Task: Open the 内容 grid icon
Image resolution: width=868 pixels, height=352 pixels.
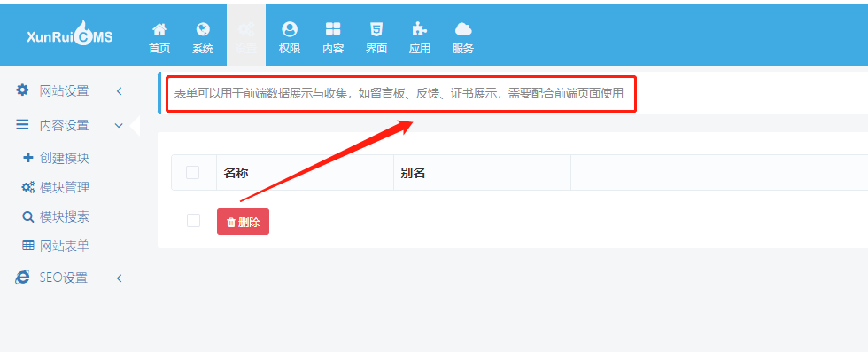Action: [333, 28]
